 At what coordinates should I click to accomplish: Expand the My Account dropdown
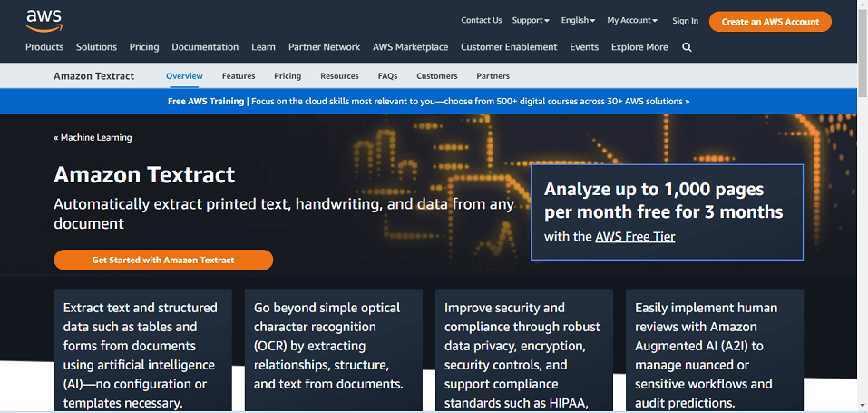(632, 20)
